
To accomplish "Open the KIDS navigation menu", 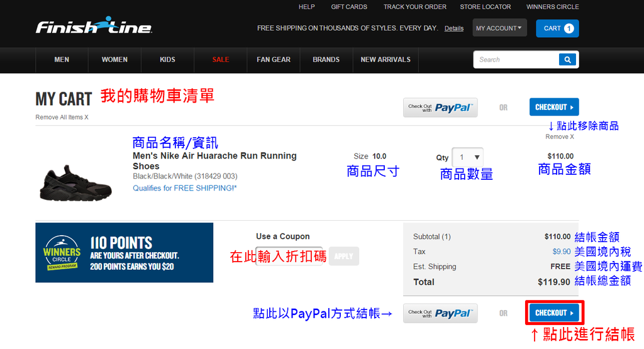I will coord(167,60).
